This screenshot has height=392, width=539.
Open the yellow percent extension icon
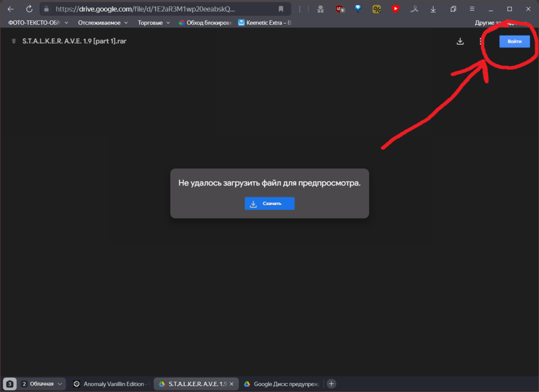(377, 9)
